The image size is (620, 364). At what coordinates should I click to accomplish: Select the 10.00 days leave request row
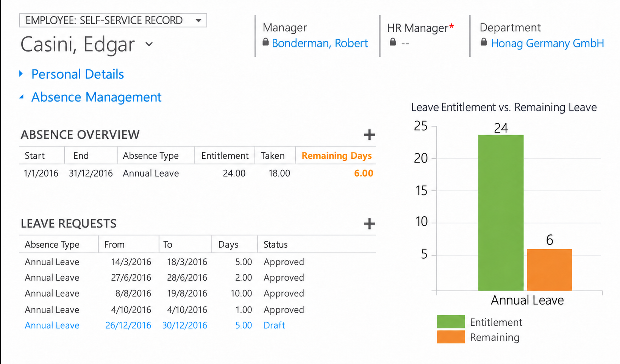coord(197,294)
